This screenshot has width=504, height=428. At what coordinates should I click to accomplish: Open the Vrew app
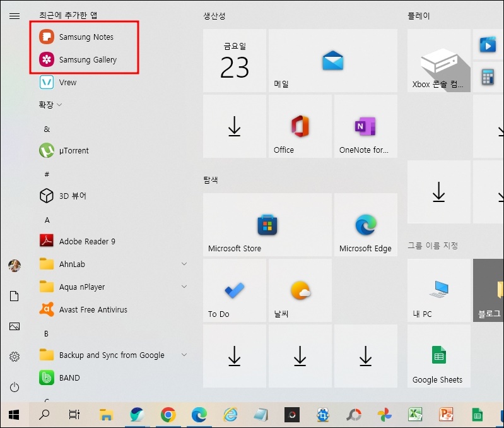(x=58, y=82)
